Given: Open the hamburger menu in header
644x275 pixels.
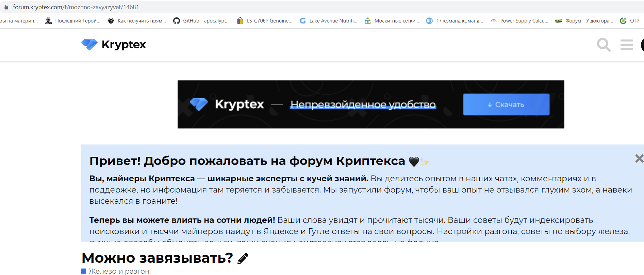Looking at the screenshot, I should click(x=626, y=45).
